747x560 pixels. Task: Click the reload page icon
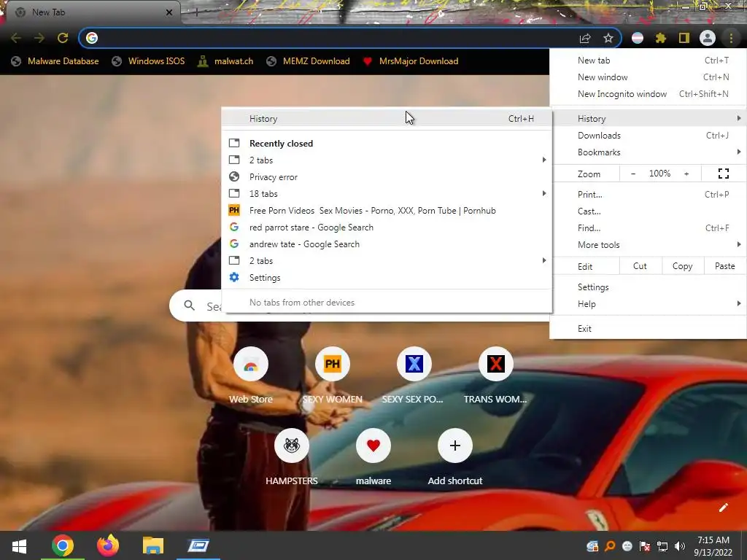(x=63, y=38)
